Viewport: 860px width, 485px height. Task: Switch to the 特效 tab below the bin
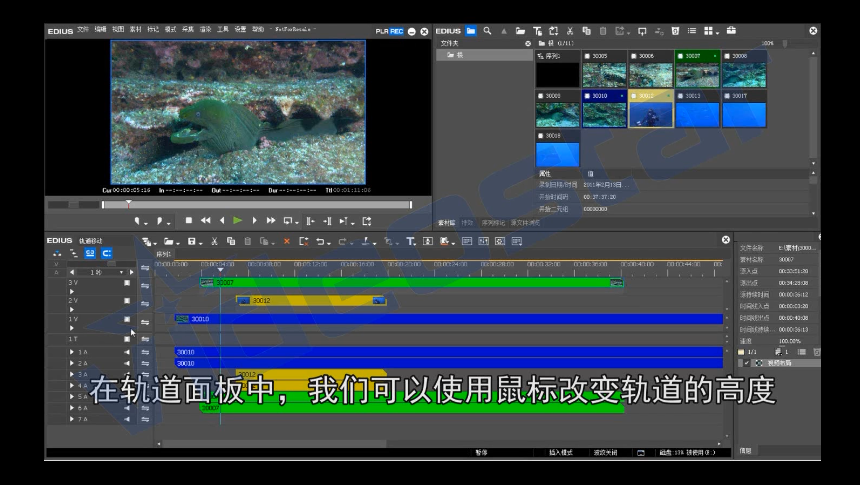click(467, 222)
